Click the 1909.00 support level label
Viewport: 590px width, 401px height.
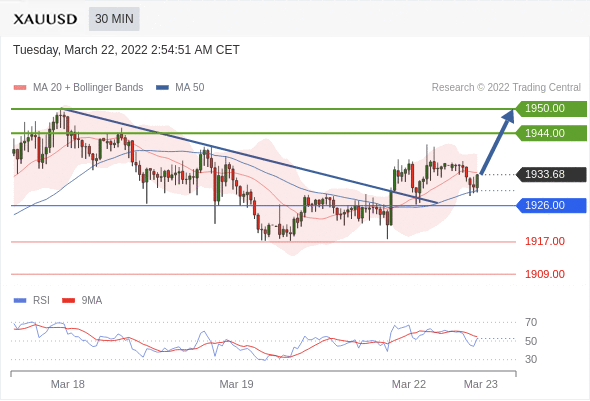[x=545, y=274]
